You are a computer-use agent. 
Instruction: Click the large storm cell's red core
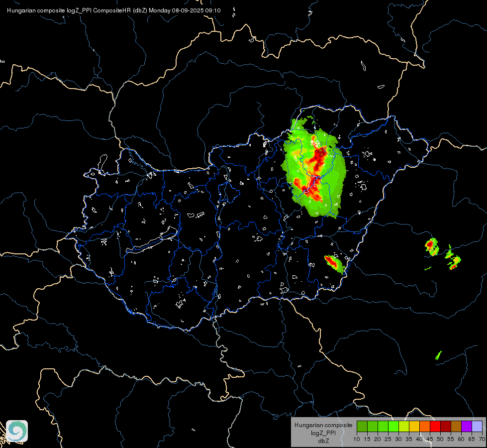coord(318,158)
